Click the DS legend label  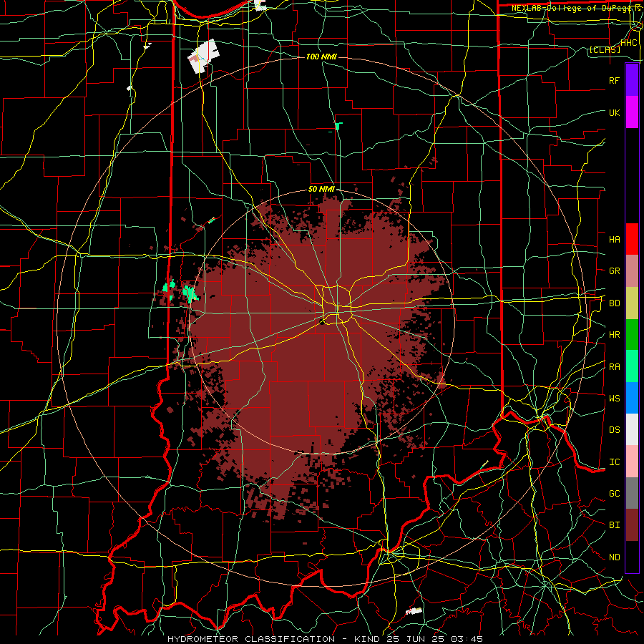click(x=614, y=430)
